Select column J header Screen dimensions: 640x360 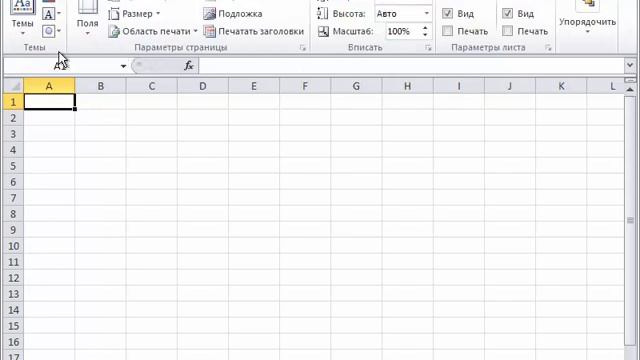click(x=510, y=86)
